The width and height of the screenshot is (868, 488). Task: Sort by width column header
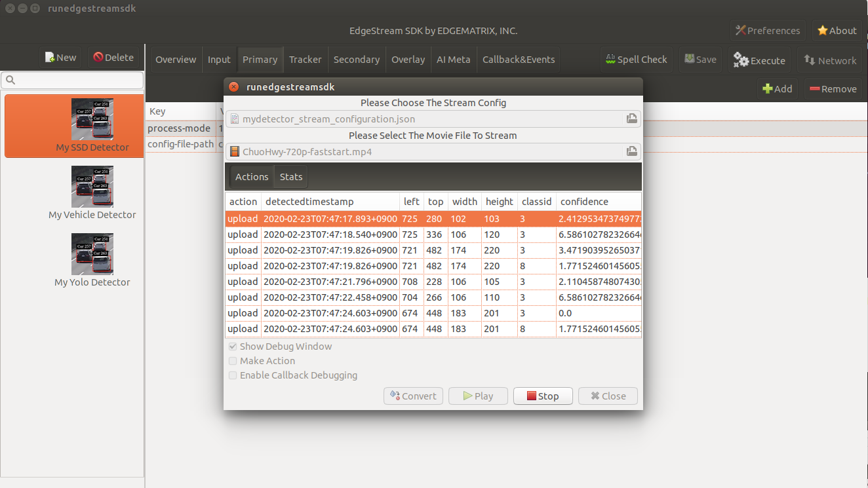point(465,202)
